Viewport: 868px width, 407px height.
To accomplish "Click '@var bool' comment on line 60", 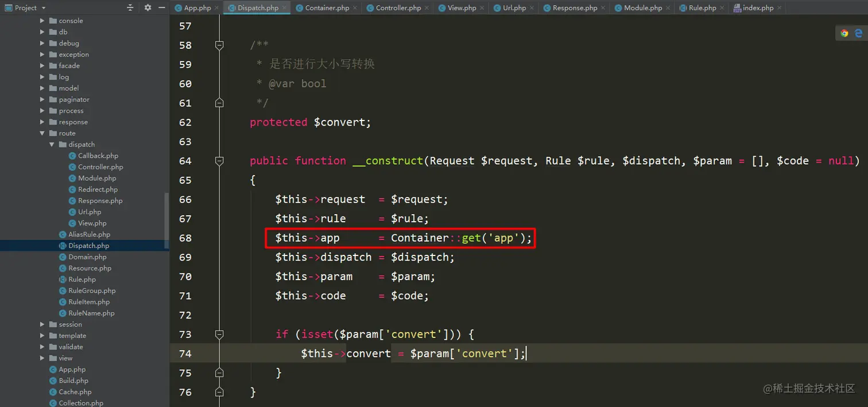I will coord(297,84).
